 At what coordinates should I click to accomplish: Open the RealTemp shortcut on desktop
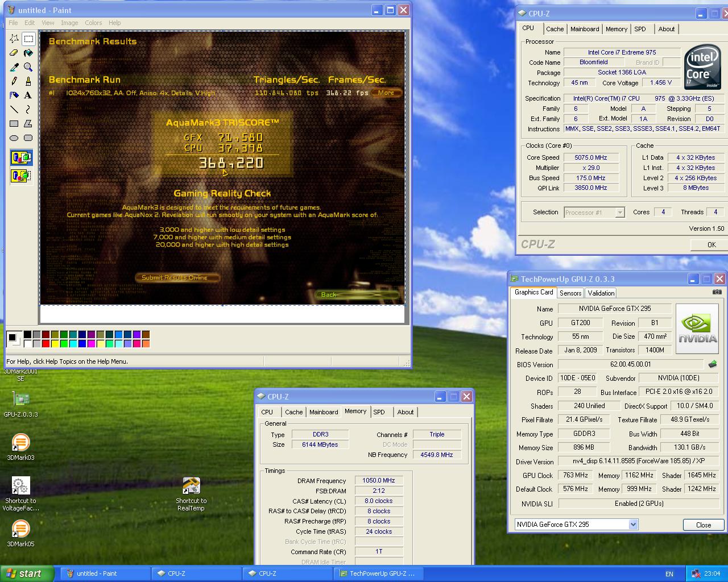pyautogui.click(x=191, y=494)
